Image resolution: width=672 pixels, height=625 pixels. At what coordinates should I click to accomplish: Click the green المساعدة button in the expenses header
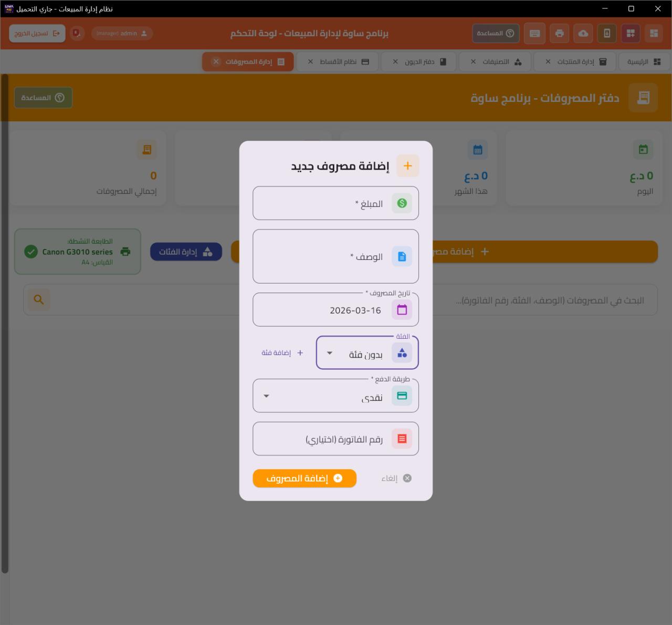[x=43, y=98]
